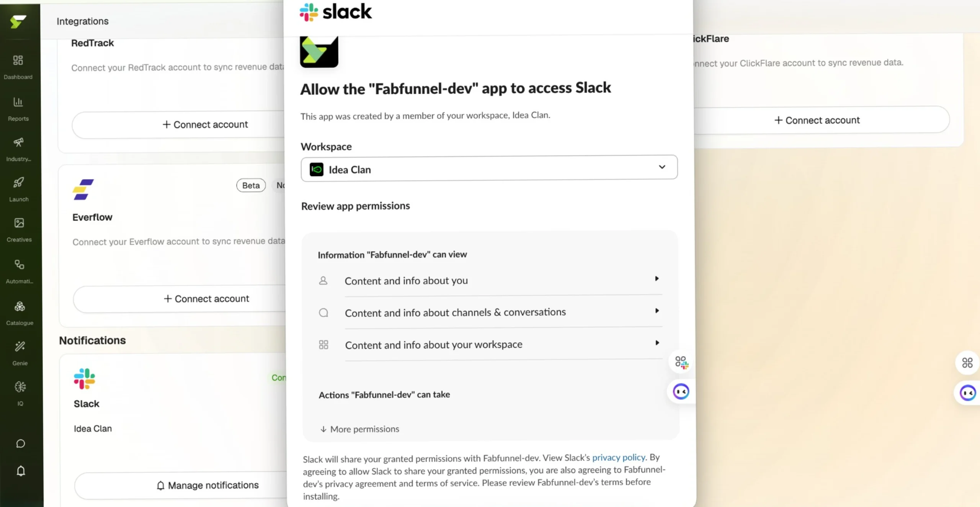Click speech bubble icon beside channels & conversations
Viewport: 980px width, 507px height.
[323, 313]
